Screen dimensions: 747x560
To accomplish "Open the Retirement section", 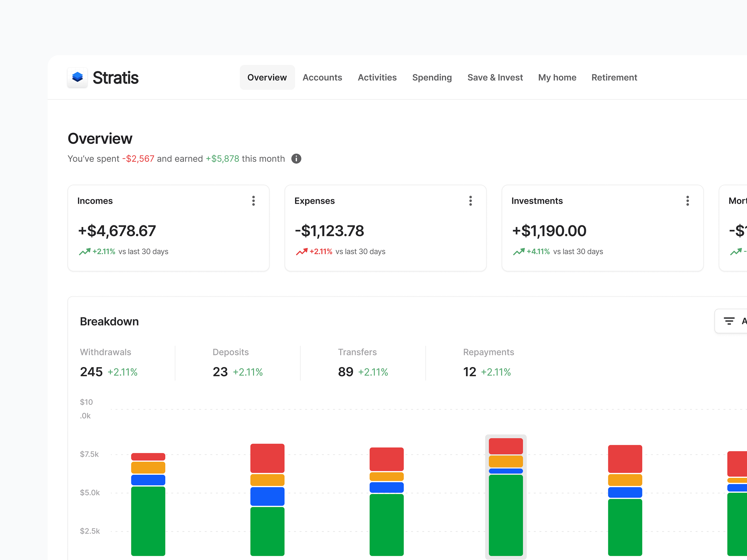I will 614,77.
